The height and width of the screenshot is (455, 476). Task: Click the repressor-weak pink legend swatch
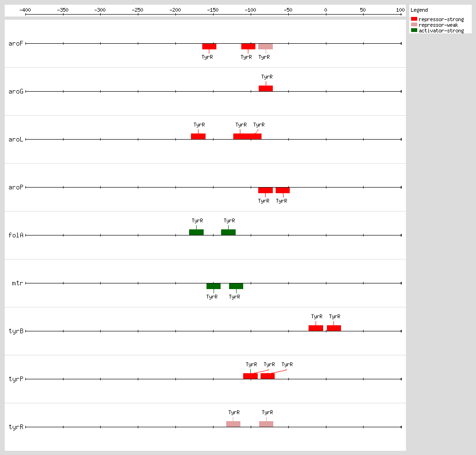414,24
